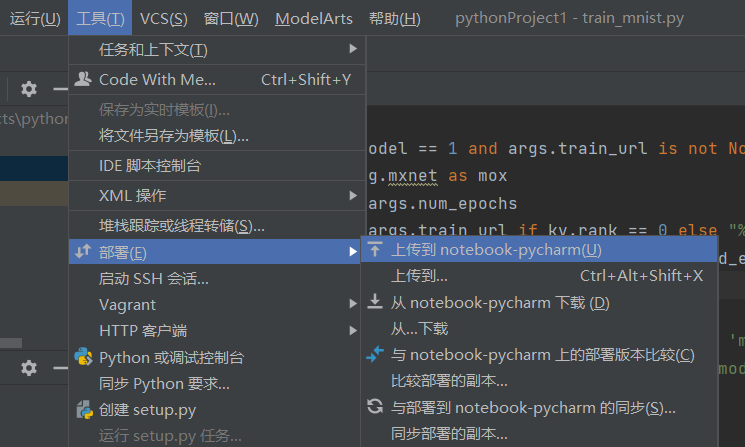Click the lower panel settings gear icon
Screen dimensions: 745x447
(29, 368)
